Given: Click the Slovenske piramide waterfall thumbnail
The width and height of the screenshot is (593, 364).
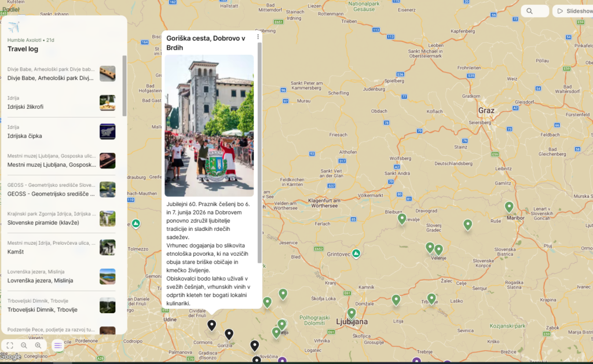Looking at the screenshot, I should pyautogui.click(x=107, y=219).
